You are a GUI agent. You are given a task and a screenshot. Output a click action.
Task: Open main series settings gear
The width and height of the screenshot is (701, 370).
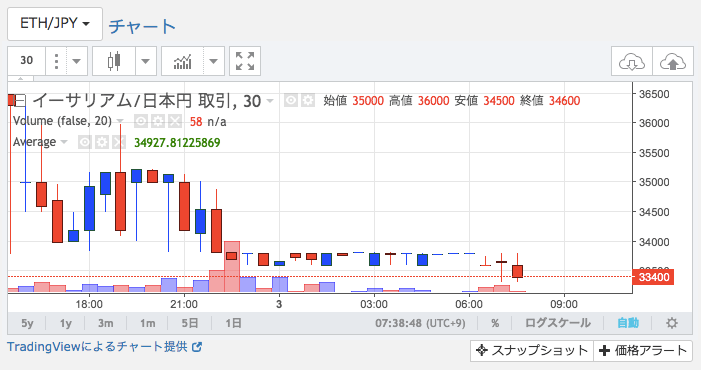(x=308, y=101)
